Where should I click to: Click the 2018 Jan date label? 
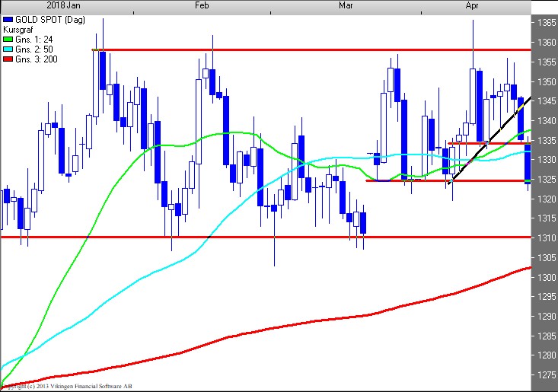pyautogui.click(x=63, y=5)
